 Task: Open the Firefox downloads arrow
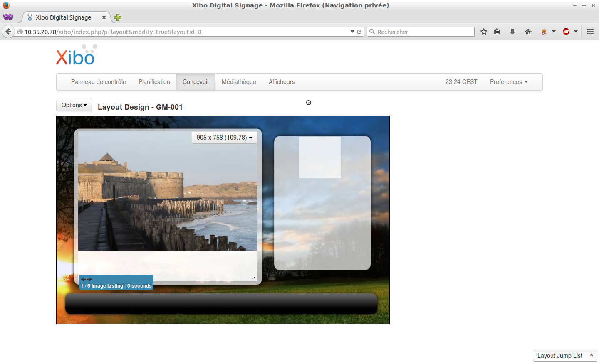coord(512,32)
